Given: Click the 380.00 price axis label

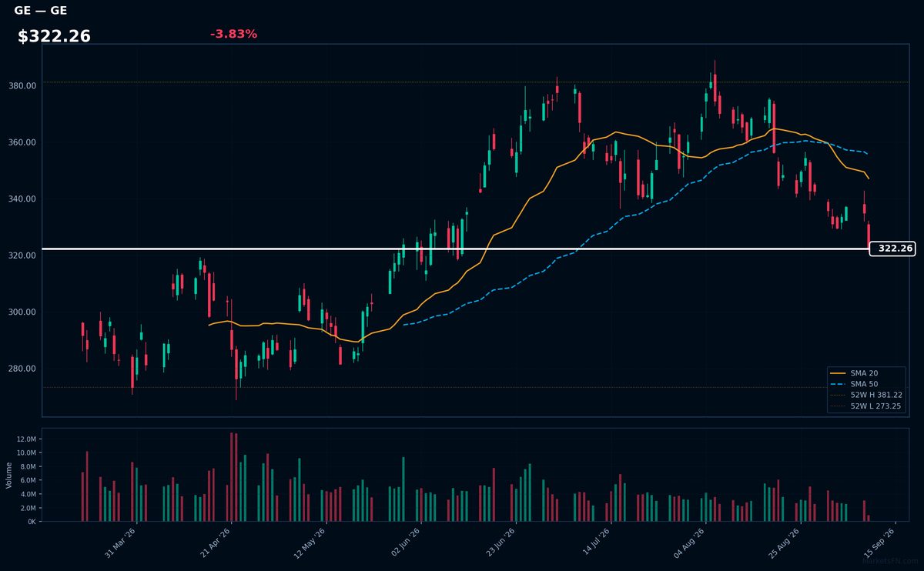Looking at the screenshot, I should [x=24, y=86].
